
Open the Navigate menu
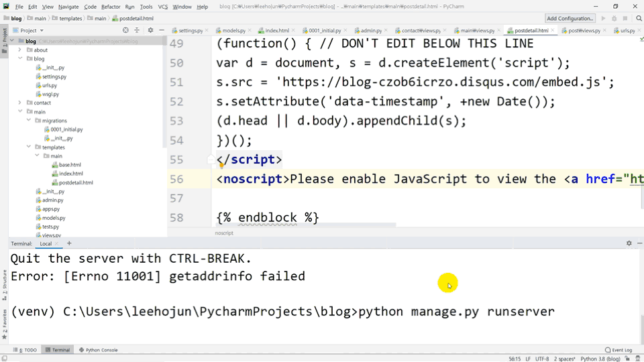(x=68, y=7)
